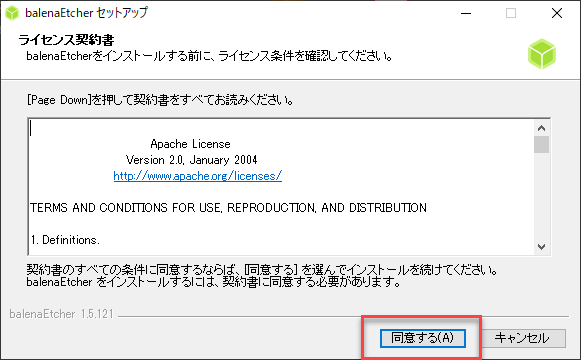This screenshot has height=360, width=581.
Task: Cancel the installation with キャンセル button
Action: [522, 338]
